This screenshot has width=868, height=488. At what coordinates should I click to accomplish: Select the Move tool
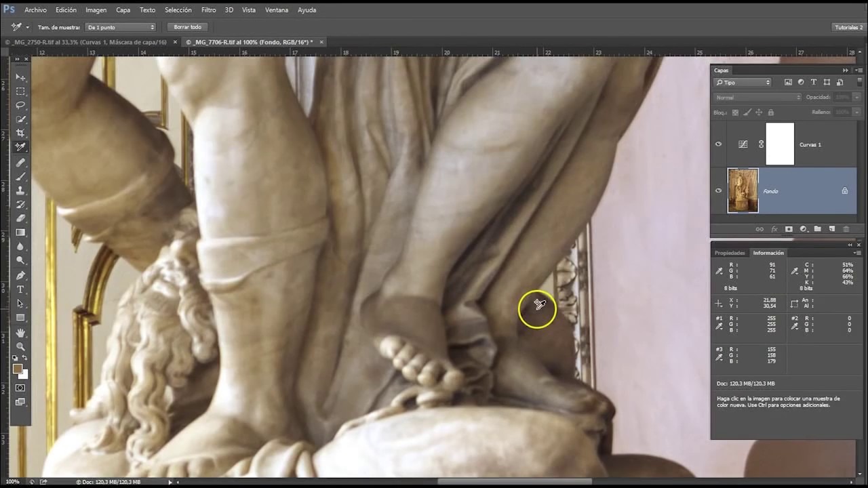(20, 77)
